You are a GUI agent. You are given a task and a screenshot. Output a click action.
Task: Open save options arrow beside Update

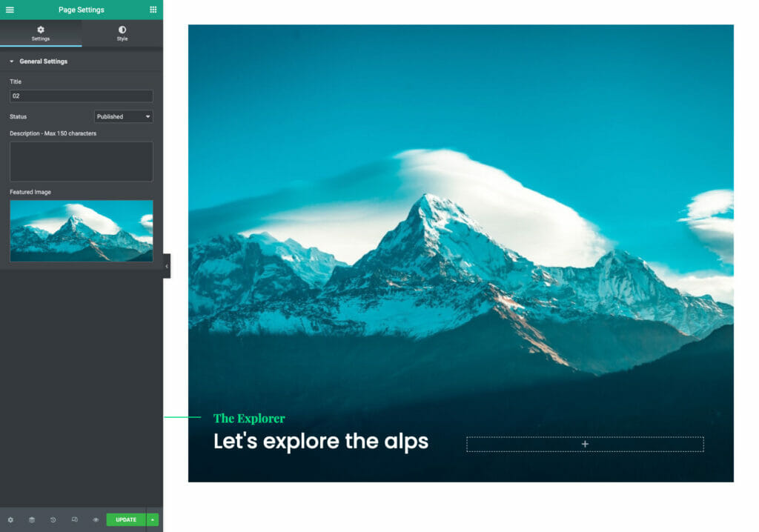[153, 520]
